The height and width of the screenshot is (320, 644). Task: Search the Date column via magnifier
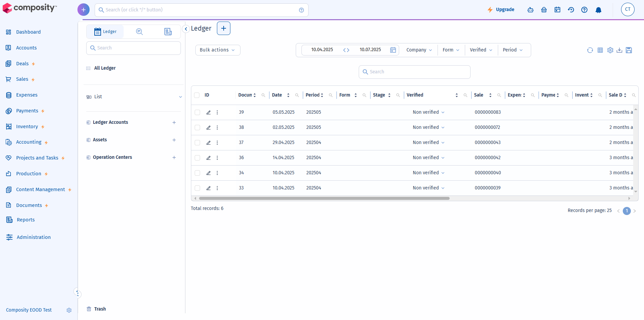pos(297,95)
